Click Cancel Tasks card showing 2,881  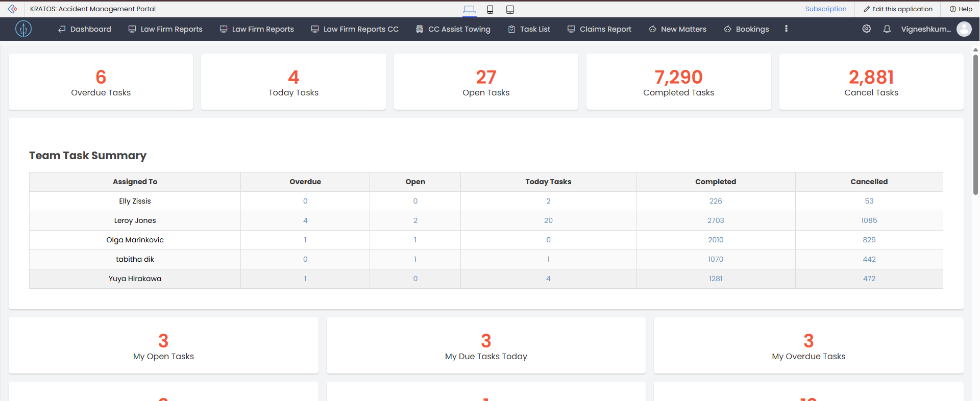pos(871,82)
